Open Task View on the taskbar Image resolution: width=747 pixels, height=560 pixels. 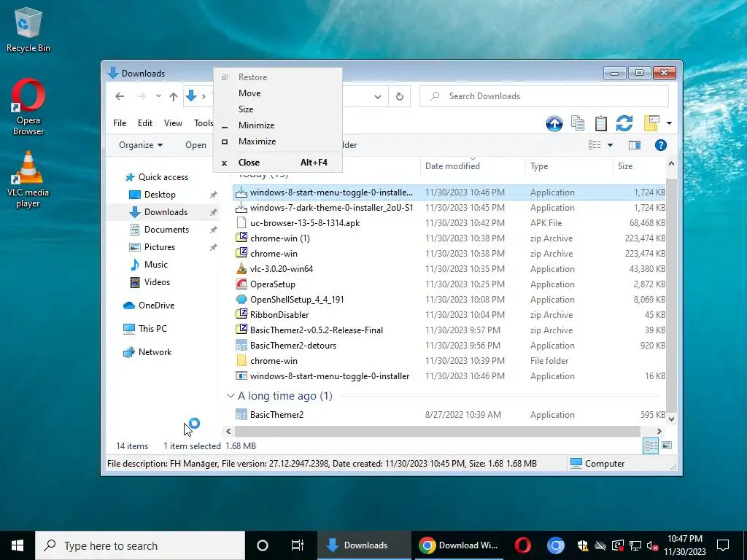point(298,545)
